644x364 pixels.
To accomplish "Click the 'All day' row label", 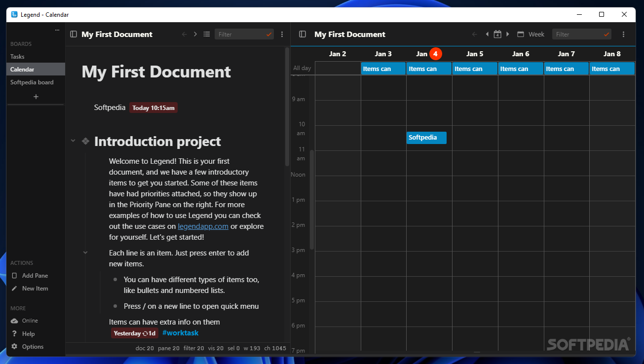I will 302,68.
